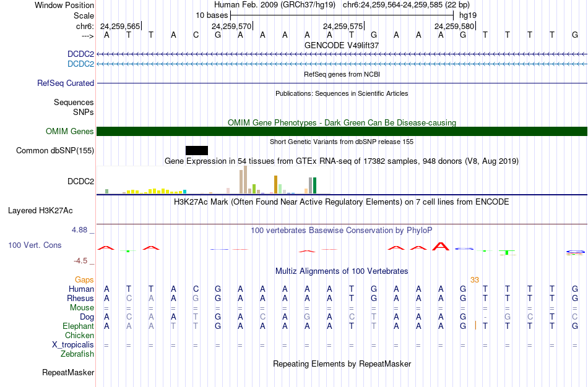588x387 pixels.
Task: Click the Sequences track label
Action: point(74,102)
